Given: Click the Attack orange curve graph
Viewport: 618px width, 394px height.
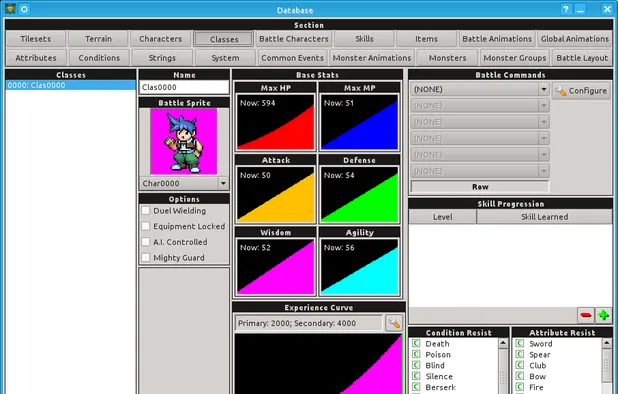Looking at the screenshot, I should 275,194.
